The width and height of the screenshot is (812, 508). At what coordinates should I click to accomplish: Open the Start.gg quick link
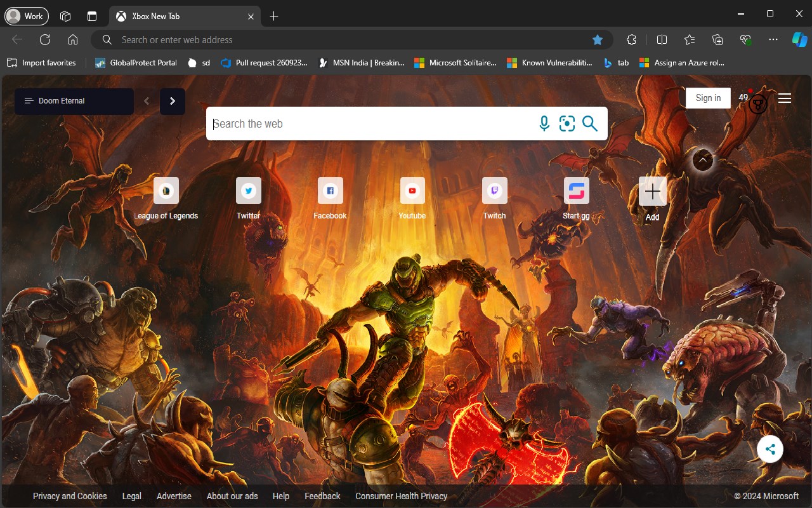[x=577, y=199]
